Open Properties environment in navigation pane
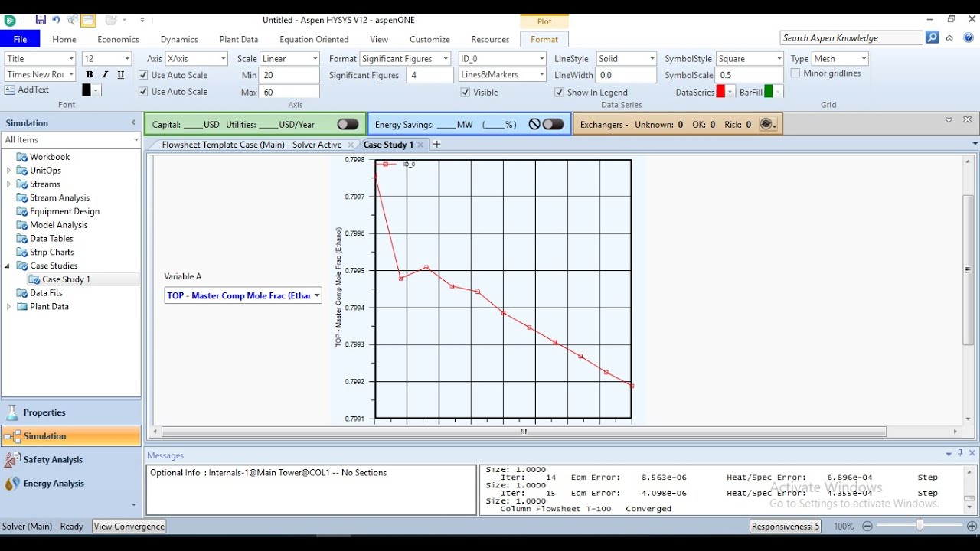The height and width of the screenshot is (551, 980). (x=70, y=412)
